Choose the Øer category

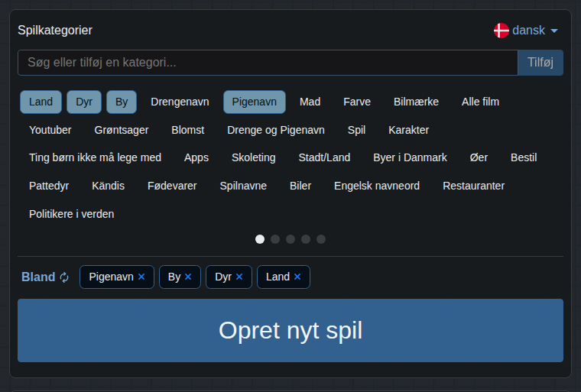479,158
